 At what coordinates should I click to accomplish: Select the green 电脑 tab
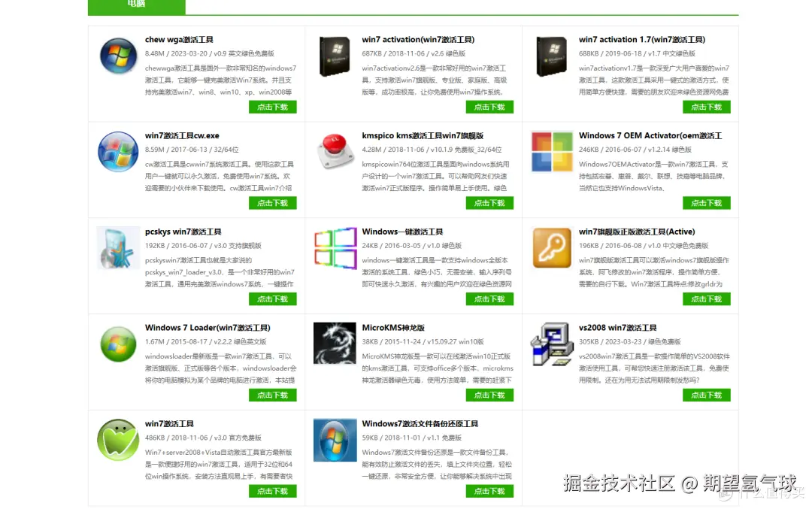click(137, 6)
